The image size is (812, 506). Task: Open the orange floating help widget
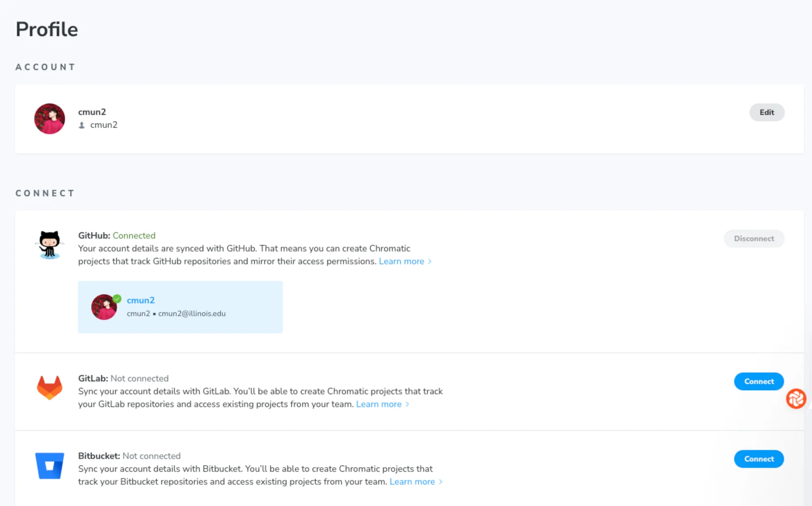(x=796, y=399)
